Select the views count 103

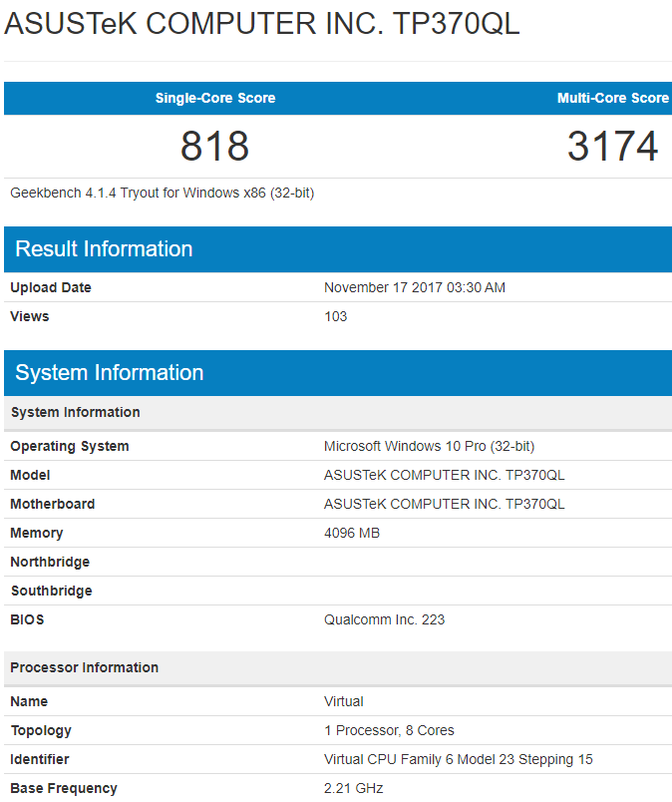pos(335,316)
